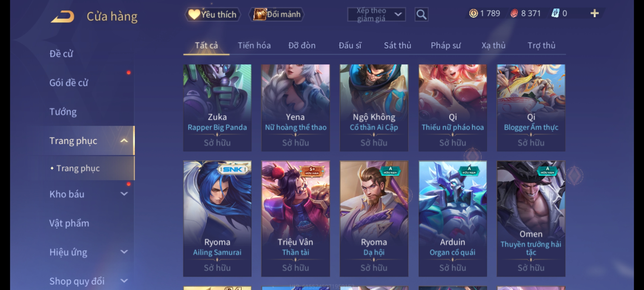Select Triệu Vân Thần tài skin card
The width and height of the screenshot is (644, 290).
(295, 219)
